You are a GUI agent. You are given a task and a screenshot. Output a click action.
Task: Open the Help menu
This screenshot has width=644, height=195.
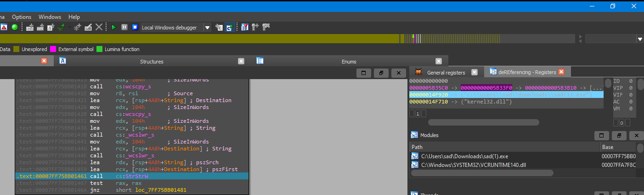tap(74, 17)
